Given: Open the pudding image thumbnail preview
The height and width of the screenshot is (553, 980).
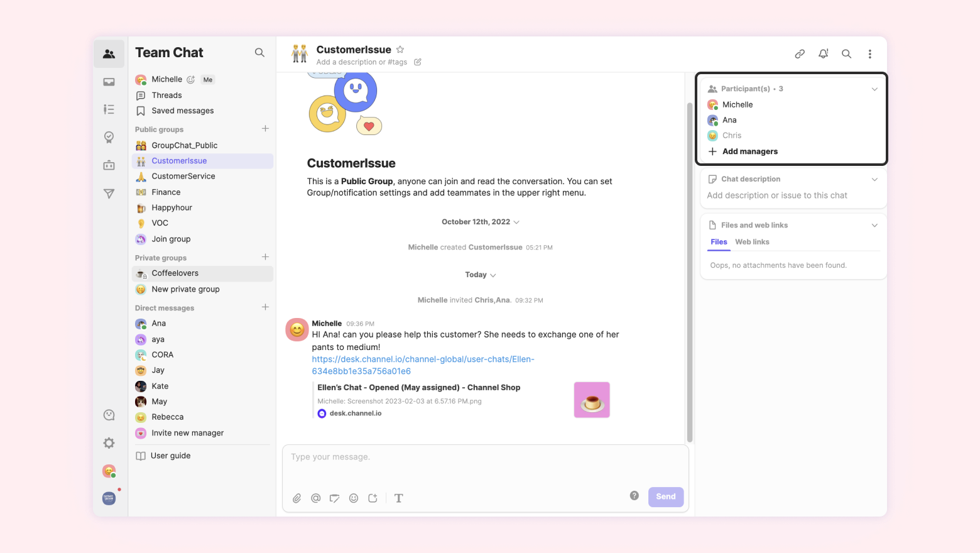Looking at the screenshot, I should pos(592,400).
